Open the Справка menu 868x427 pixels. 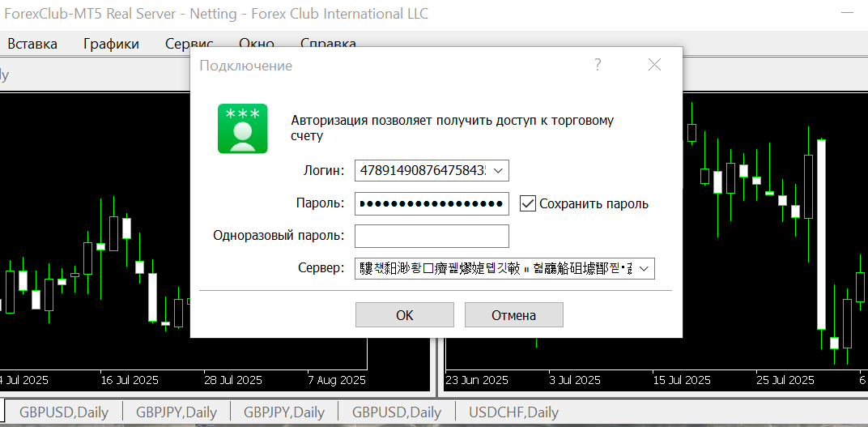[x=328, y=44]
